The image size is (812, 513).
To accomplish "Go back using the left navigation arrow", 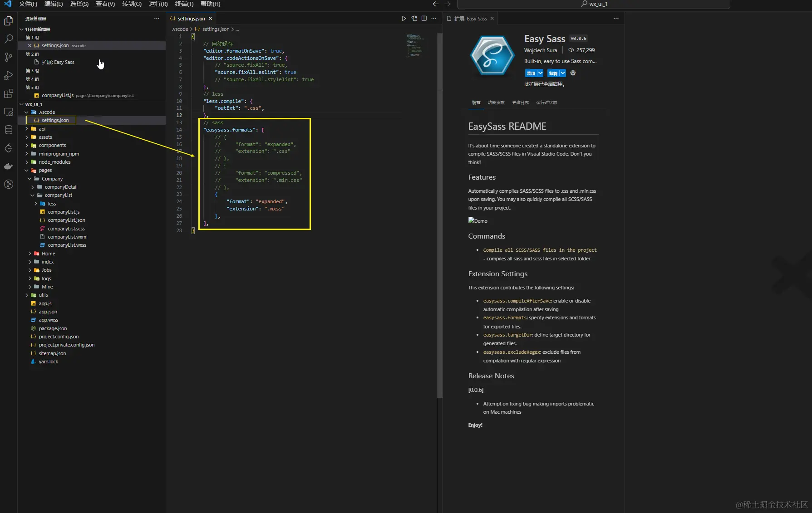I will tap(436, 4).
